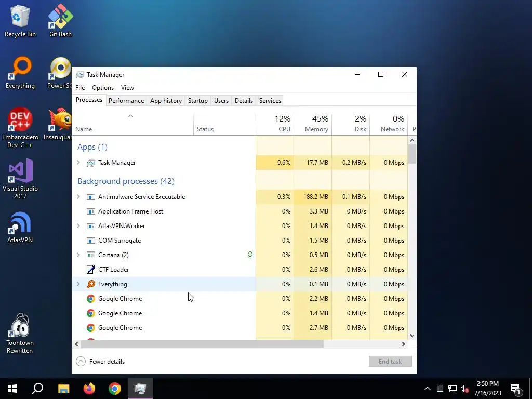Click the Antimalware Service Executable process icon
This screenshot has height=399, width=532.
coord(90,197)
